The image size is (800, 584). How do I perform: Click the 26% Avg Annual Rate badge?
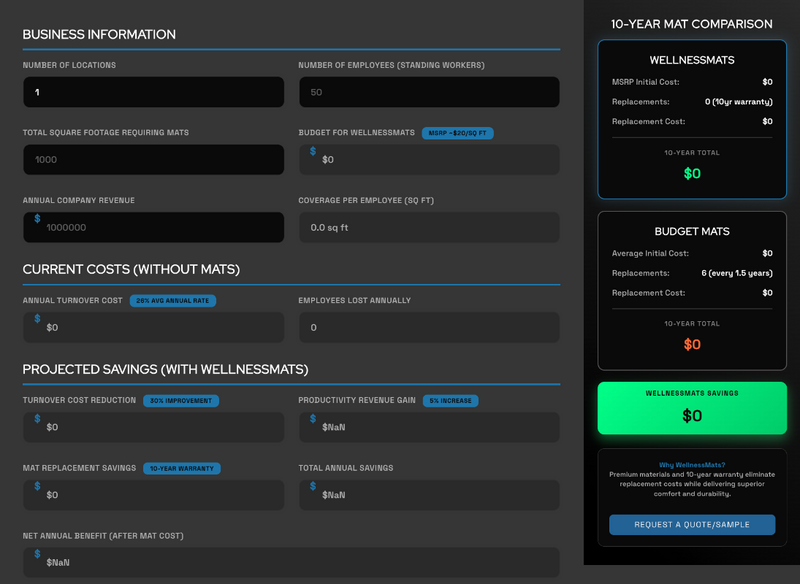(172, 300)
